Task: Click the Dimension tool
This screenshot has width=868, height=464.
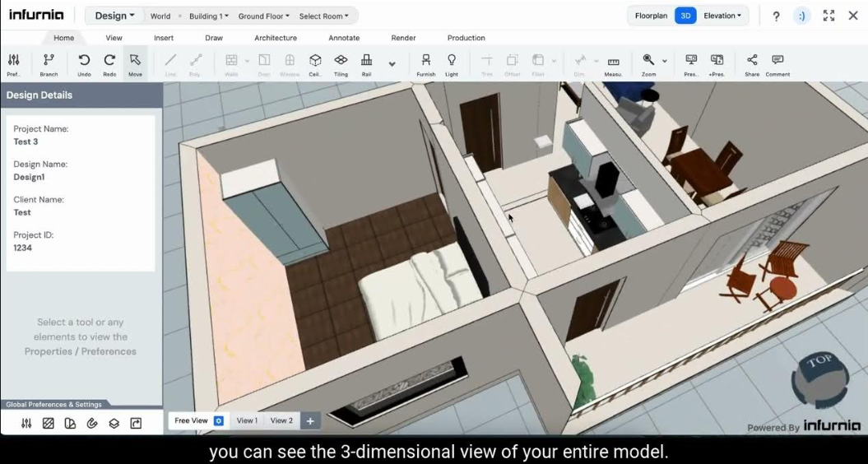Action: (x=579, y=64)
